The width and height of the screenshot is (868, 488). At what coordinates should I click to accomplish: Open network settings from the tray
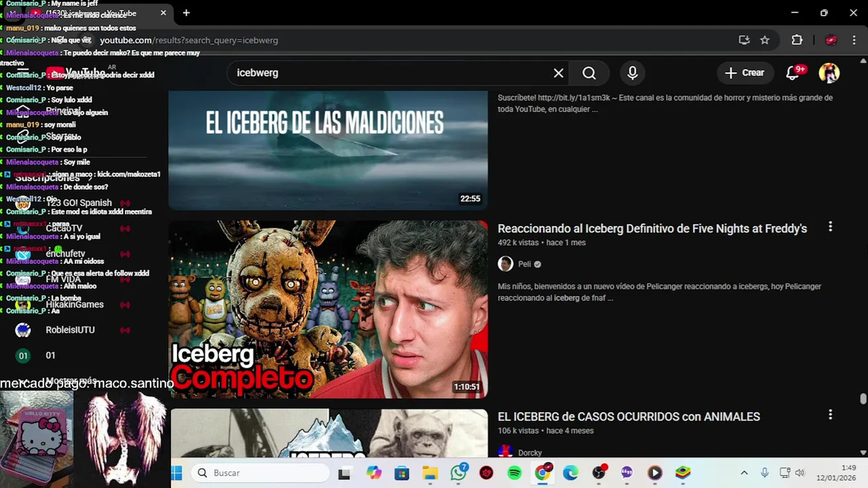(785, 473)
